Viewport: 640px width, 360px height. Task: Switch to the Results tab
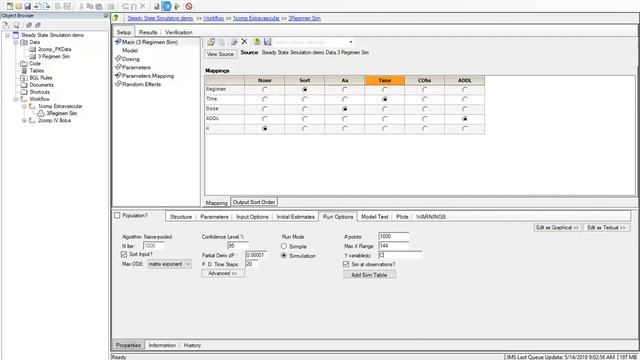pyautogui.click(x=148, y=32)
